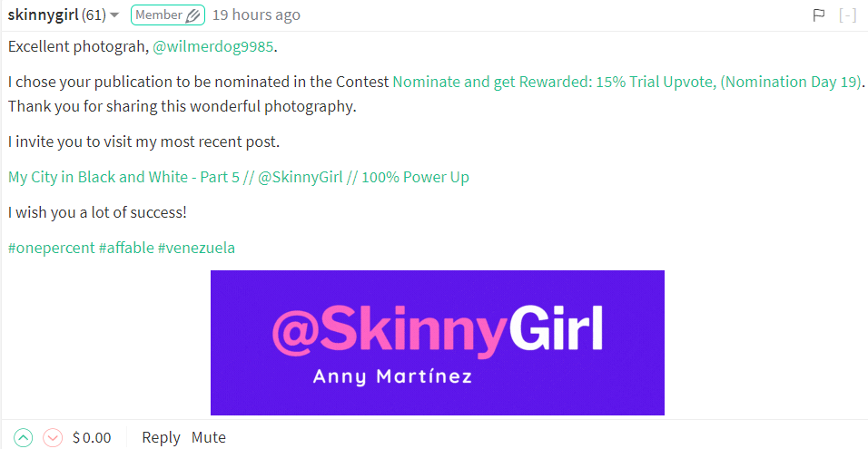868x449 pixels.
Task: Open the skinnygirl user dropdown arrow
Action: coord(115,15)
